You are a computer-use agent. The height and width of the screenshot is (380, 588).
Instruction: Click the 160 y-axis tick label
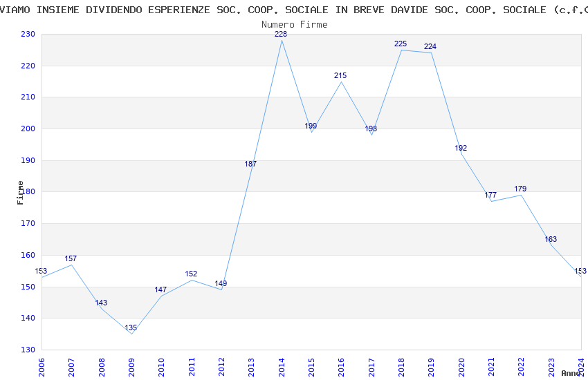coord(28,256)
